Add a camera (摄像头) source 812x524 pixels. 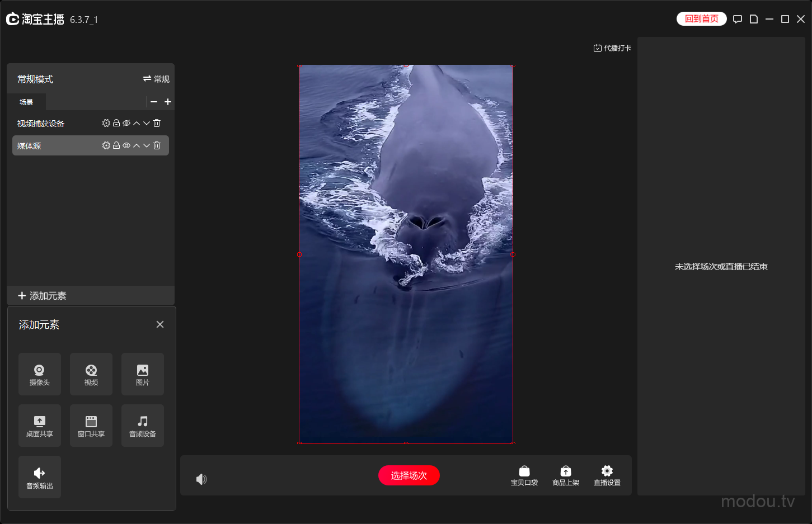click(39, 374)
